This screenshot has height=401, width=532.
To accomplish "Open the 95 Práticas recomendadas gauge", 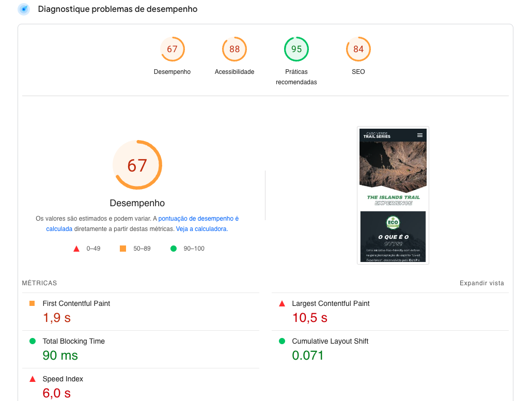I will 296,50.
